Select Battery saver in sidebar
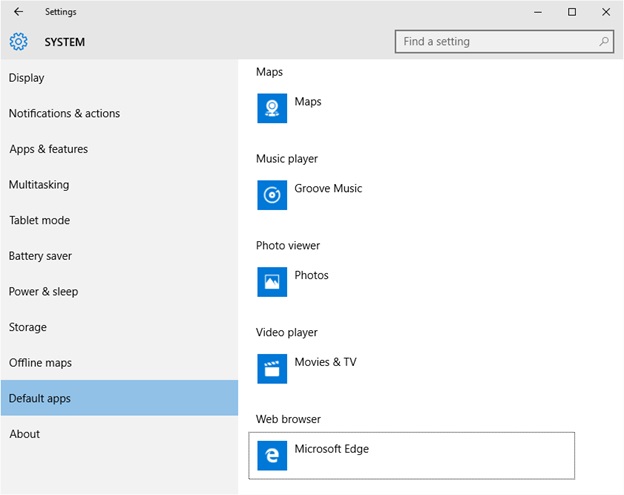 click(x=42, y=256)
